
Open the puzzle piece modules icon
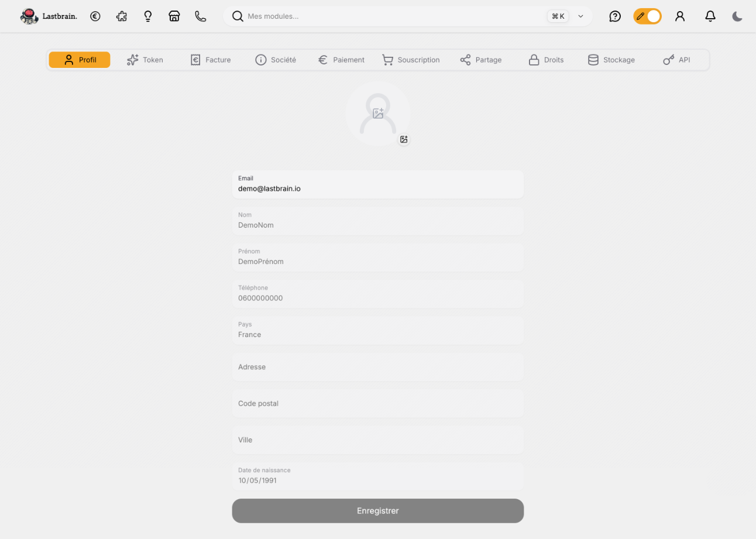point(122,16)
